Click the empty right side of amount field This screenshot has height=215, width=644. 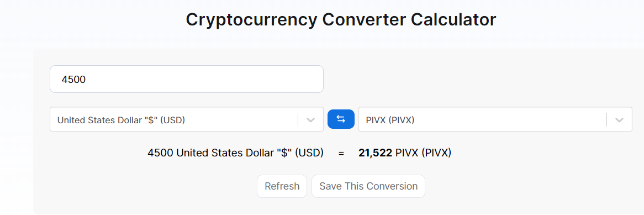point(246,79)
